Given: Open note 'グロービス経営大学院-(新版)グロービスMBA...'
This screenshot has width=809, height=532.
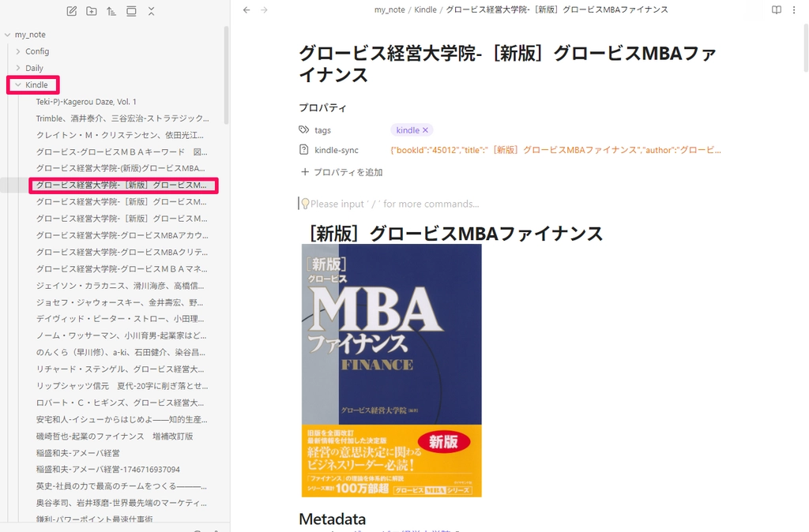Looking at the screenshot, I should [120, 169].
